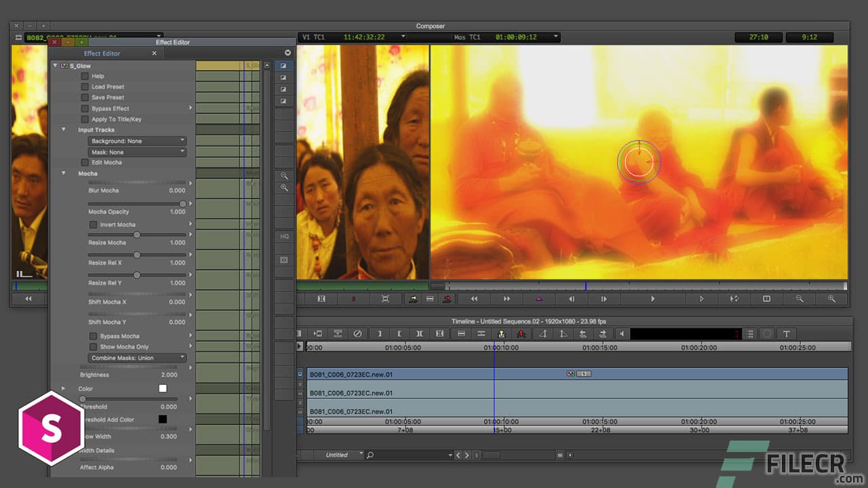Enable the Bypass Effect checkbox
This screenshot has width=868, height=488.
click(85, 108)
